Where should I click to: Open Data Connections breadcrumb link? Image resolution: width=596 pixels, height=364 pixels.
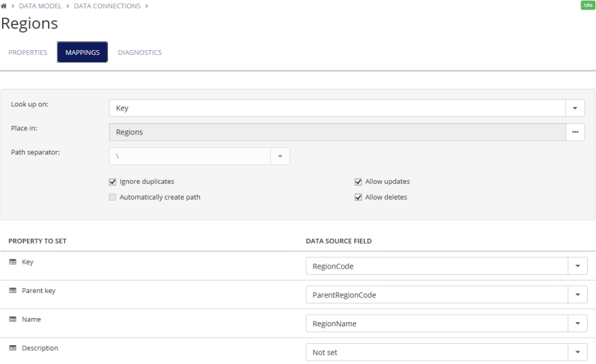click(107, 6)
